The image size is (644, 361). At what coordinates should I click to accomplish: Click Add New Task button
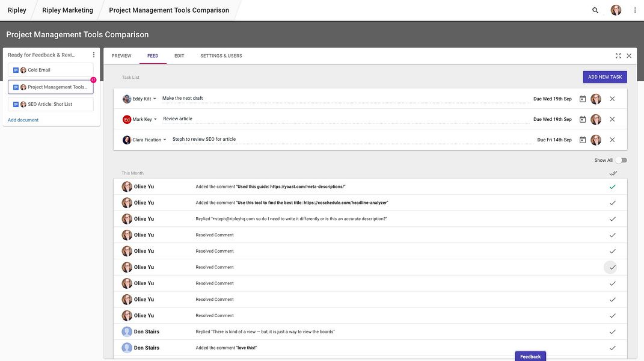[605, 77]
